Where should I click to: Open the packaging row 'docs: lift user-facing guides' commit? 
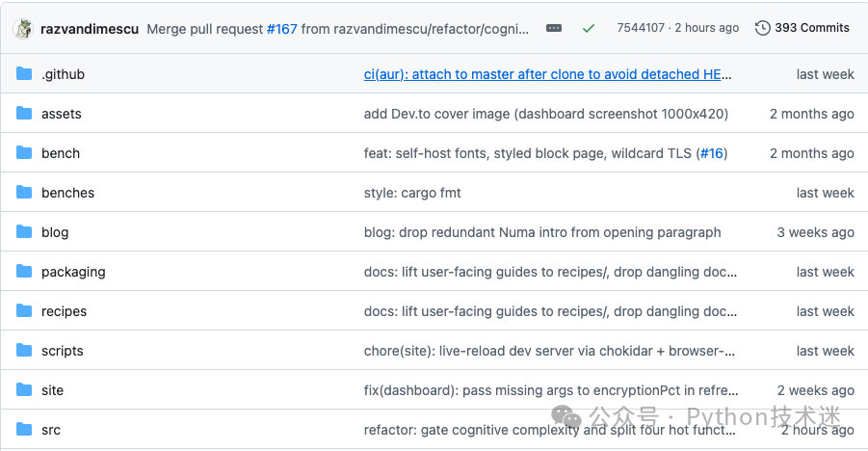(x=550, y=272)
